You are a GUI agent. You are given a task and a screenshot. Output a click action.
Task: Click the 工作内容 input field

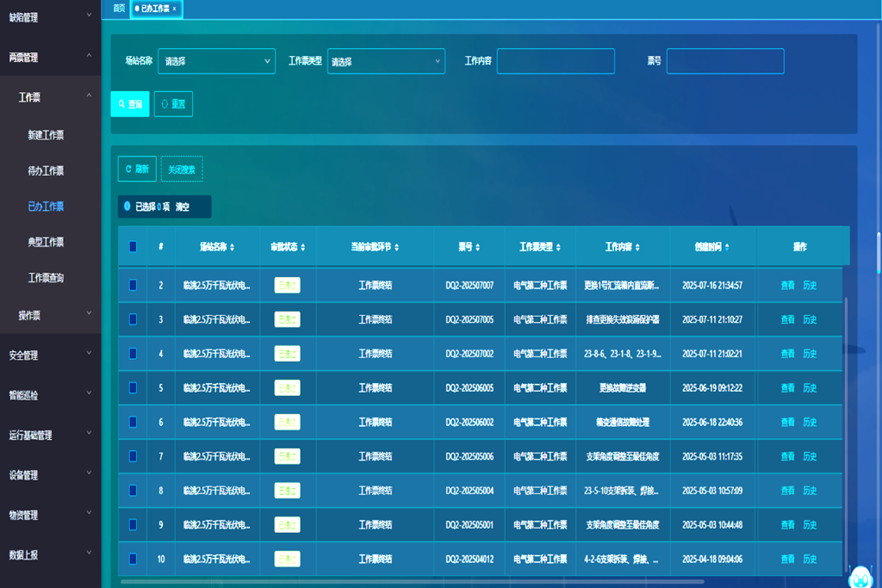click(x=556, y=61)
